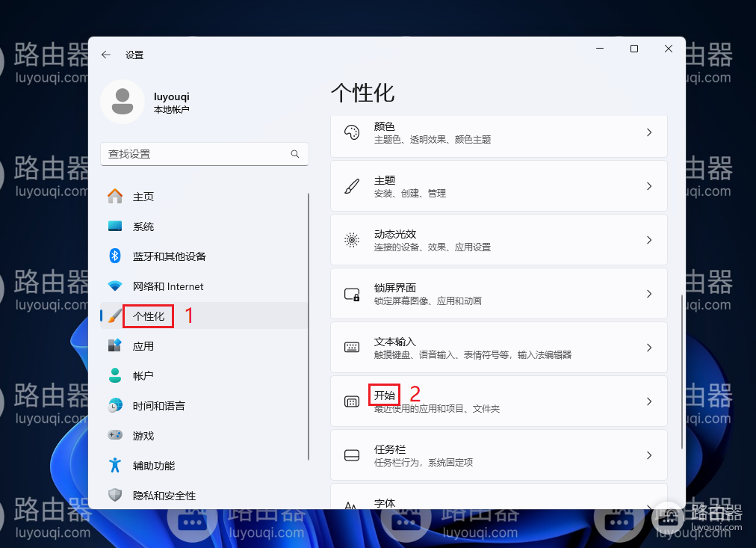Select 个性化 in the sidebar
The width and height of the screenshot is (756, 548).
(204, 316)
